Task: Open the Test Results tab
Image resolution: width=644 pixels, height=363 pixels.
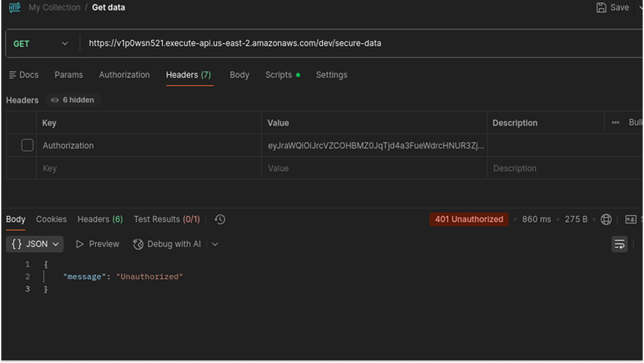Action: pyautogui.click(x=167, y=219)
